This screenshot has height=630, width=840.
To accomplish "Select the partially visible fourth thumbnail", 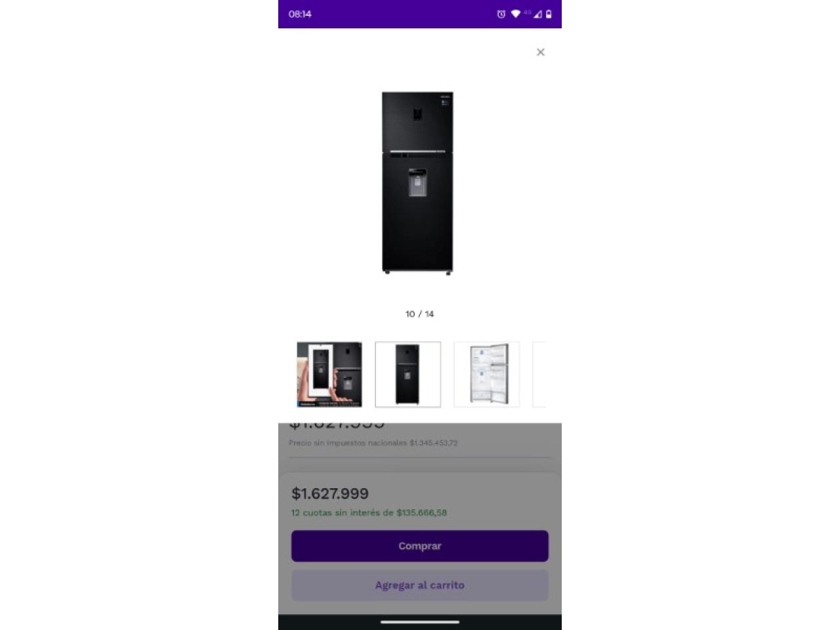I will point(539,374).
